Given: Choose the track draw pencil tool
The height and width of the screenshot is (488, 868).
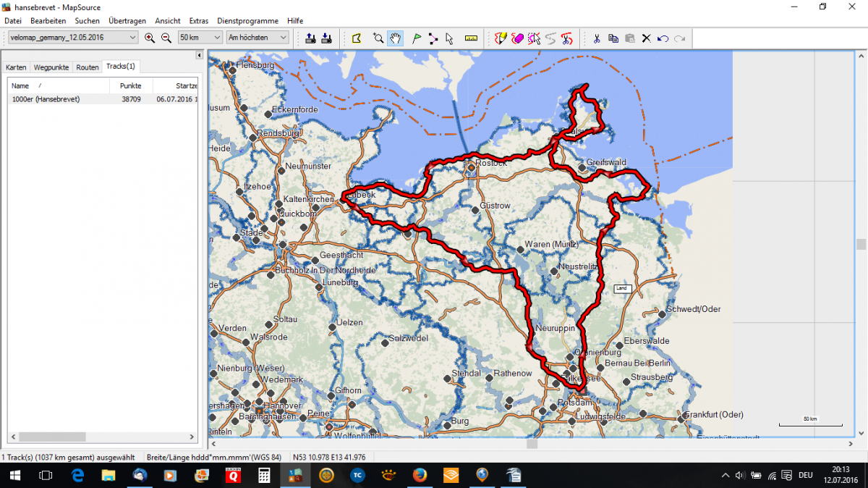Looking at the screenshot, I should click(501, 38).
